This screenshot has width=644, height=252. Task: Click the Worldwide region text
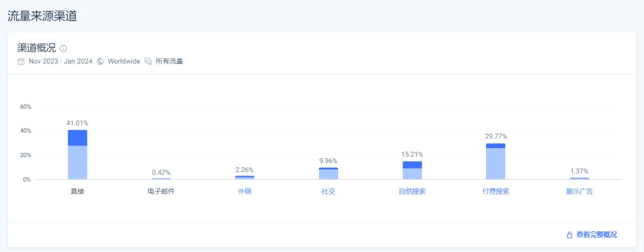click(x=124, y=62)
